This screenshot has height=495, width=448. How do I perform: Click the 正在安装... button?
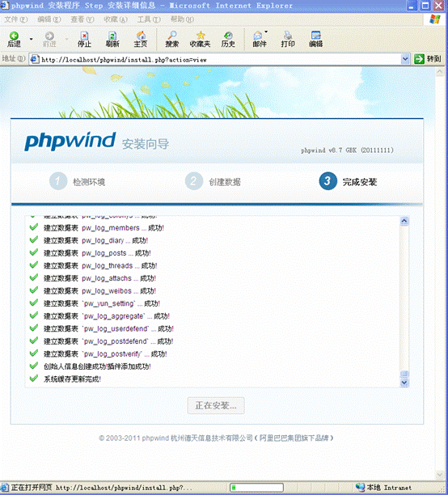216,405
